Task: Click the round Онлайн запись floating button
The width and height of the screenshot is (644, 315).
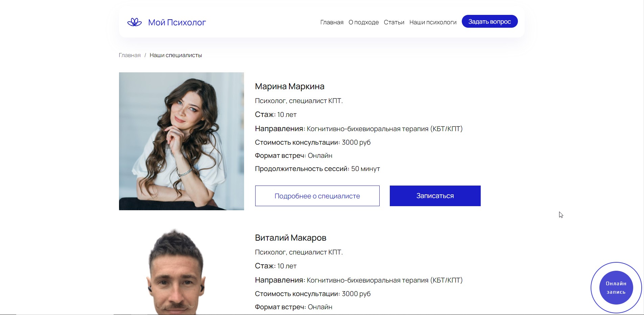Action: (616, 288)
